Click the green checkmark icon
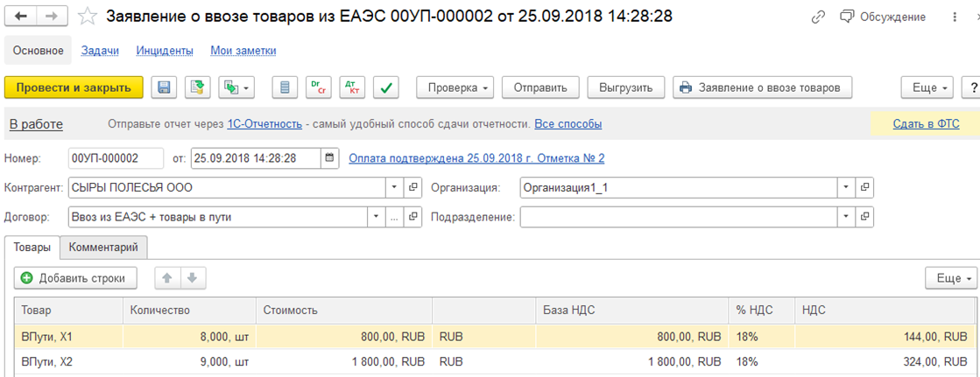This screenshot has height=377, width=980. click(x=386, y=87)
